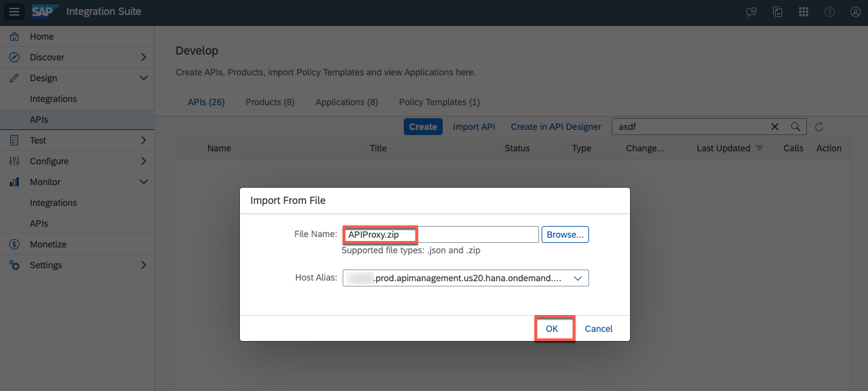
Task: Click the Develop page heading
Action: pyautogui.click(x=197, y=51)
